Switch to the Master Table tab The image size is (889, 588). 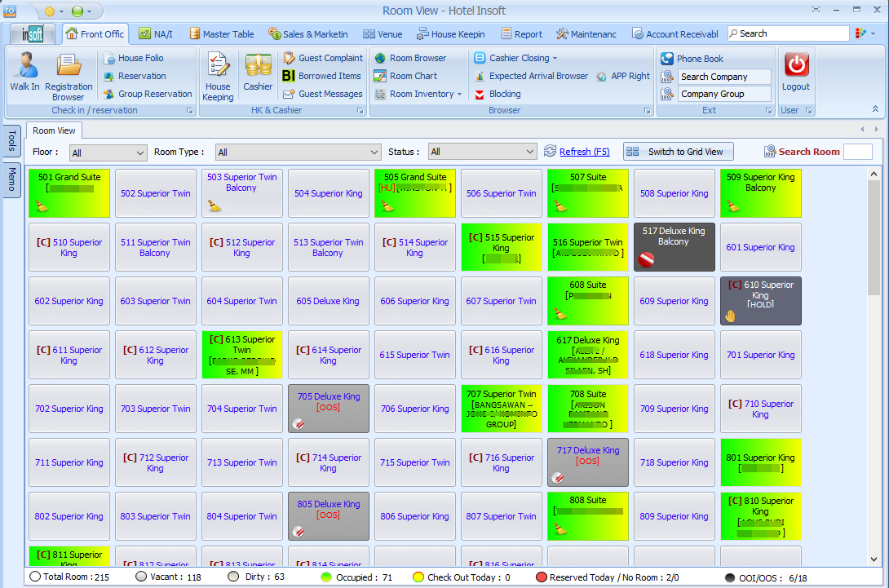[221, 34]
